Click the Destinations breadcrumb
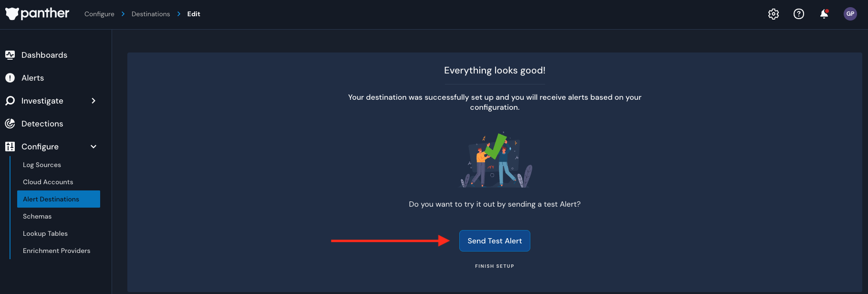 pos(151,14)
